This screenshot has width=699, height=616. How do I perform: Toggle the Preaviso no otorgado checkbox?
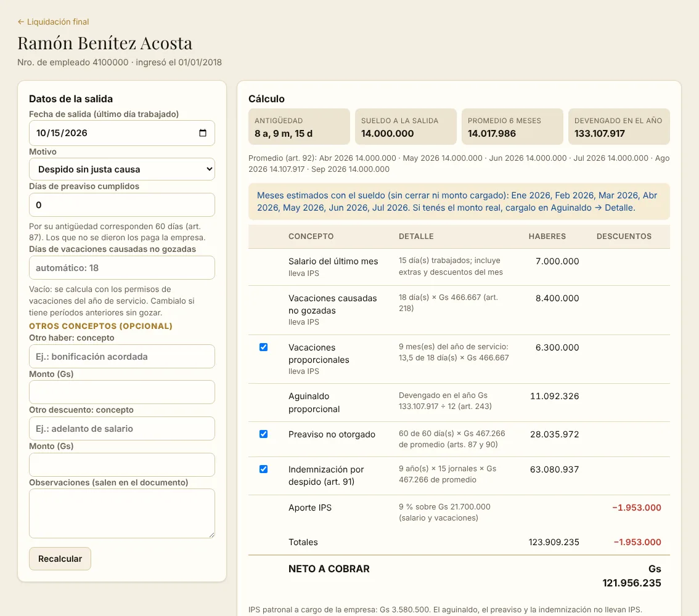[x=263, y=434]
